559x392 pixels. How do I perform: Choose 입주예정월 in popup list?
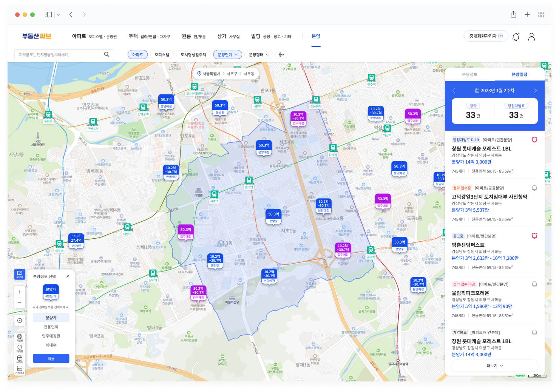click(51, 336)
